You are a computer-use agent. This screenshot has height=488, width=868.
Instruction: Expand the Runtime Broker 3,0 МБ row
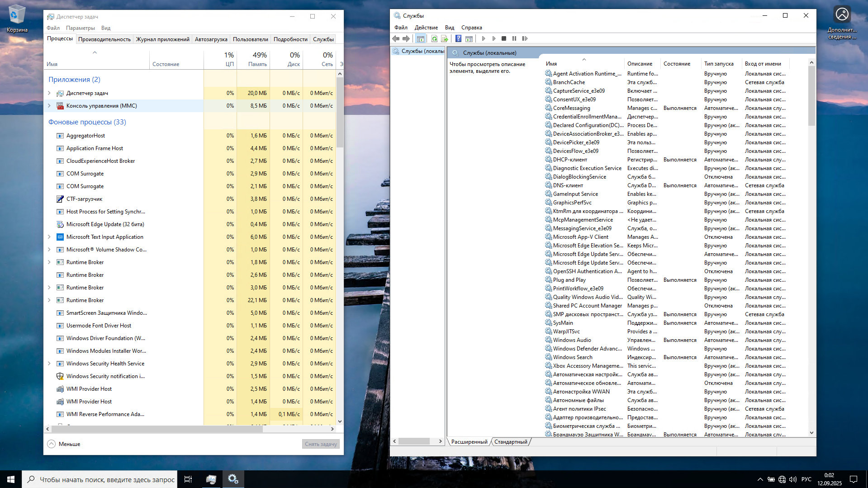(49, 288)
